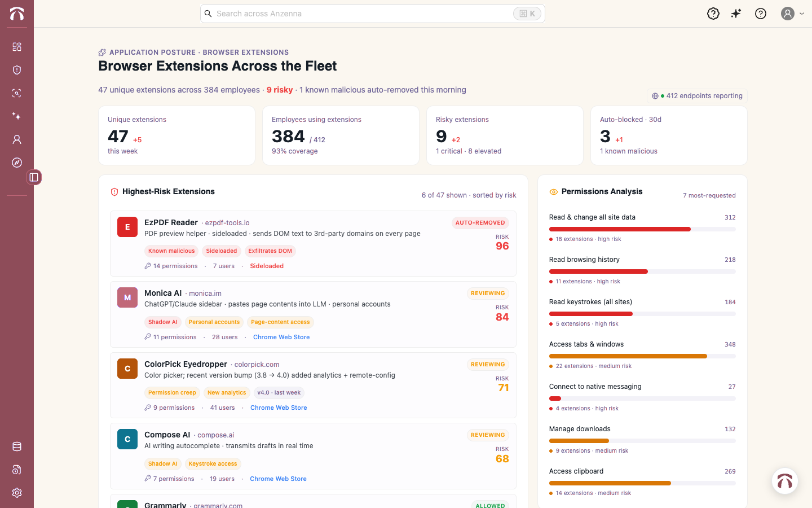This screenshot has width=812, height=508.
Task: Open the Risky extensions stat card
Action: [x=505, y=135]
